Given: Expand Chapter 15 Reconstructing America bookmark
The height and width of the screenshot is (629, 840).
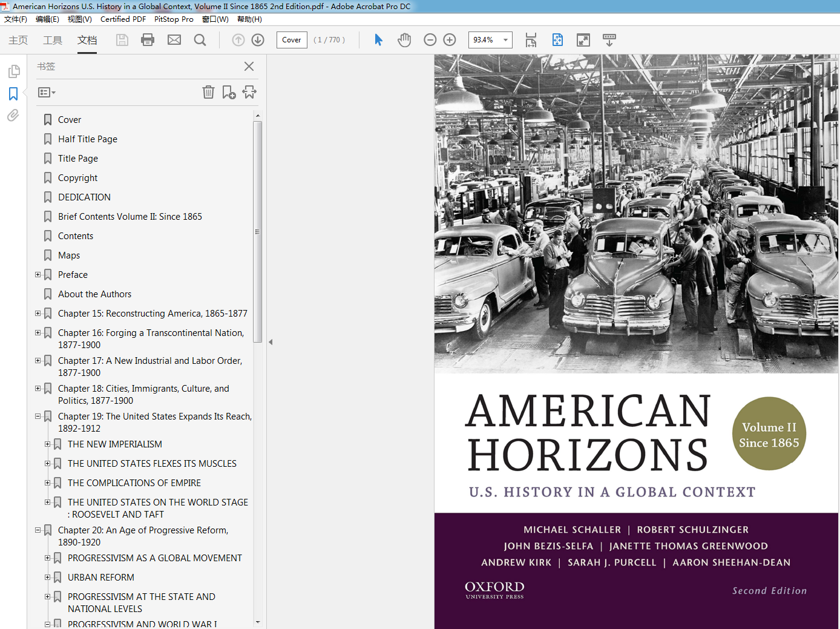Looking at the screenshot, I should [38, 313].
